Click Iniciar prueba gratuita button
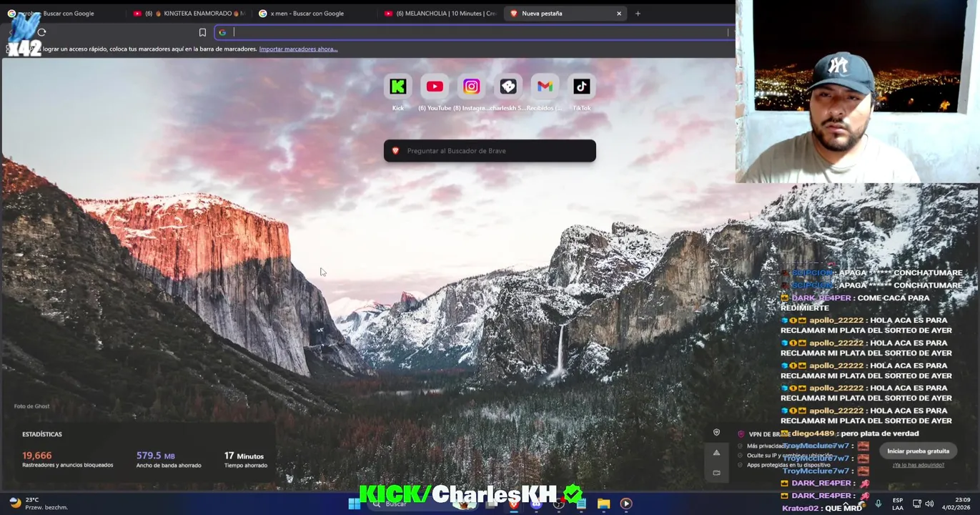Viewport: 980px width, 515px height. click(919, 451)
